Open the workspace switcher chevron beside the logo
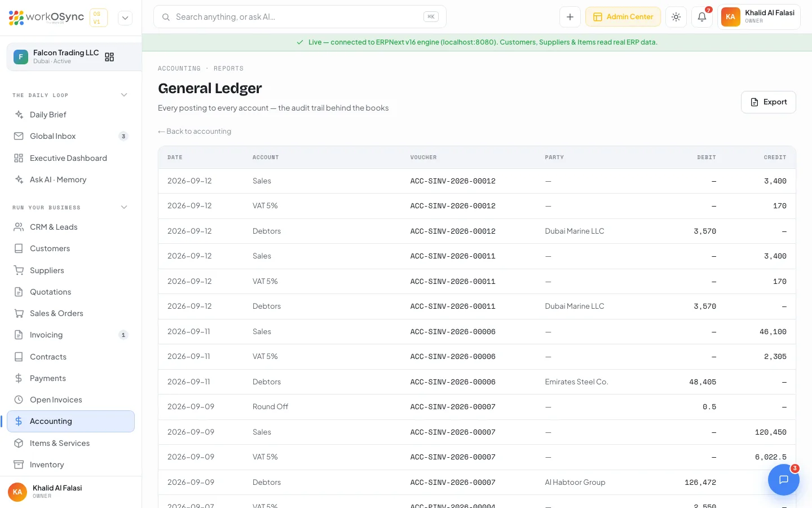The height and width of the screenshot is (508, 812). pos(125,17)
